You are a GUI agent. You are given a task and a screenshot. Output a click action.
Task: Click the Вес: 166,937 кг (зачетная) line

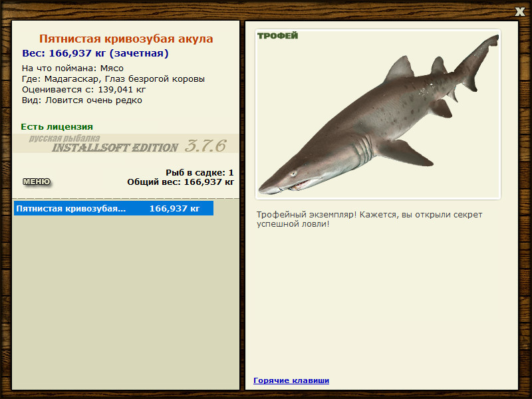point(95,53)
